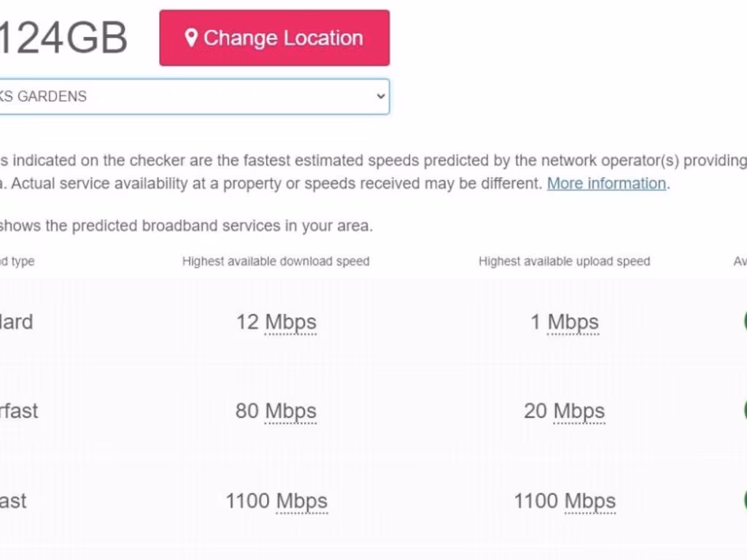Click the Mbps abbreviation in 1100 download speed
Viewport: 747px width, 560px height.
301,501
